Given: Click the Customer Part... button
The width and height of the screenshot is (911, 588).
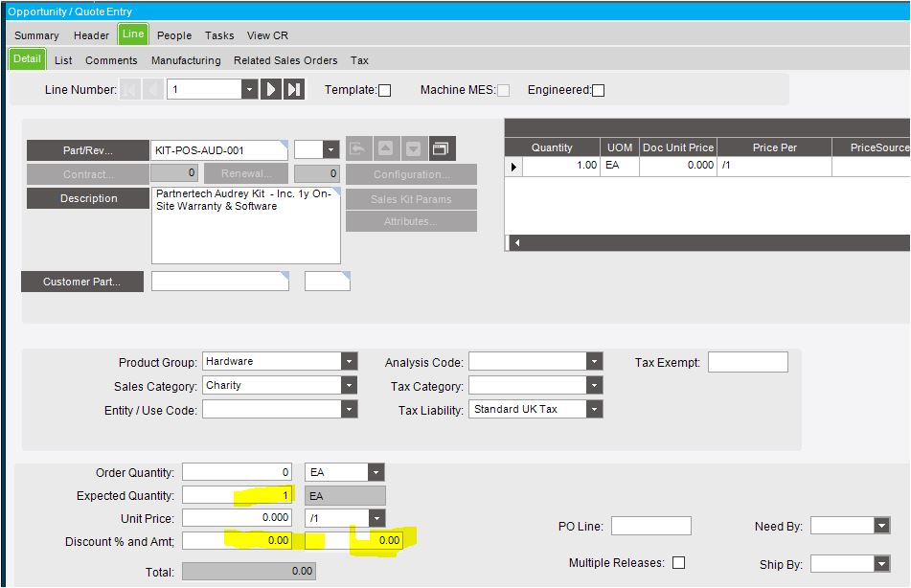Looking at the screenshot, I should [x=82, y=282].
